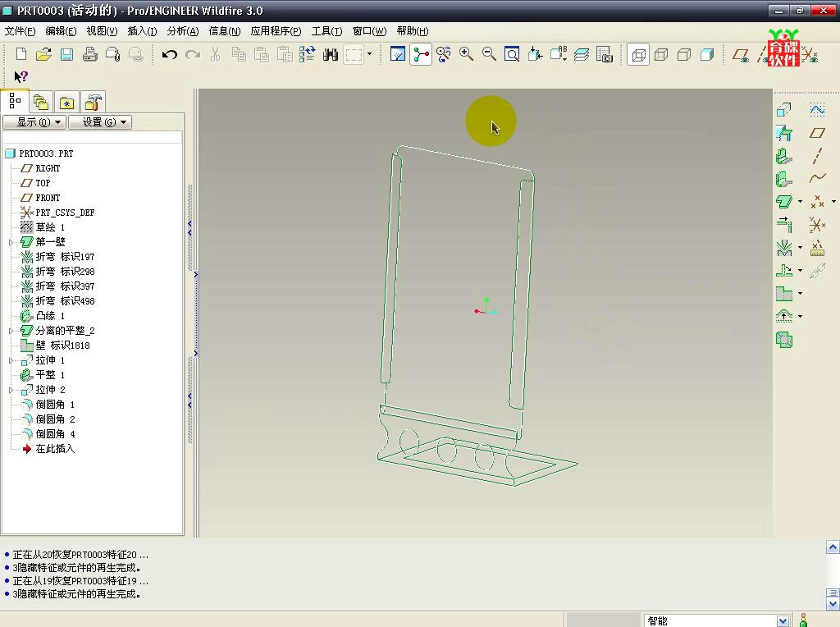This screenshot has width=840, height=627.
Task: Open the 显示(O) dropdown in model tree
Action: (34, 122)
